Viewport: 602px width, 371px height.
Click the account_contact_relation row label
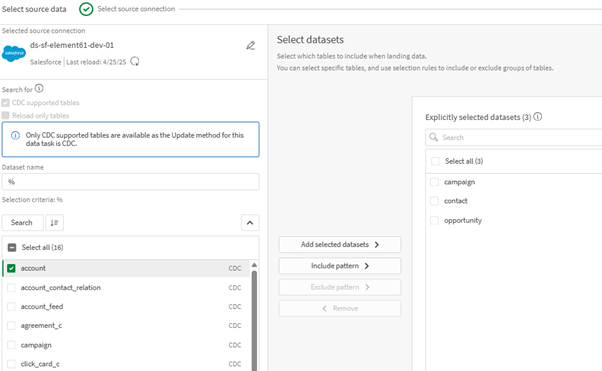coord(61,288)
